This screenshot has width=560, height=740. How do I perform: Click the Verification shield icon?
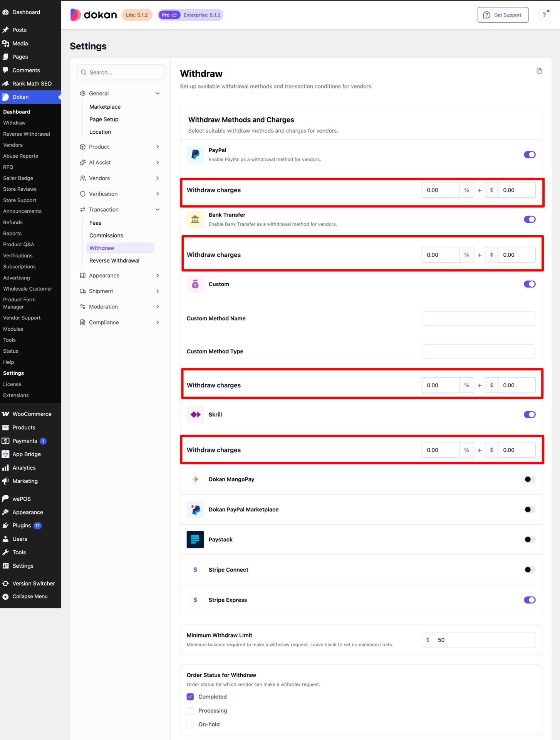tap(82, 194)
